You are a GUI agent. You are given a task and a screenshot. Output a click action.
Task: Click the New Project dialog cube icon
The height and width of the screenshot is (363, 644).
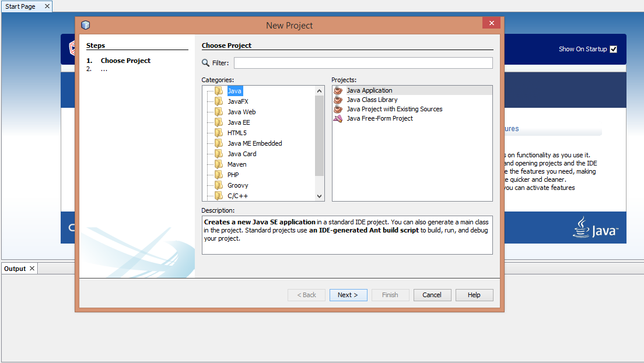click(x=85, y=25)
